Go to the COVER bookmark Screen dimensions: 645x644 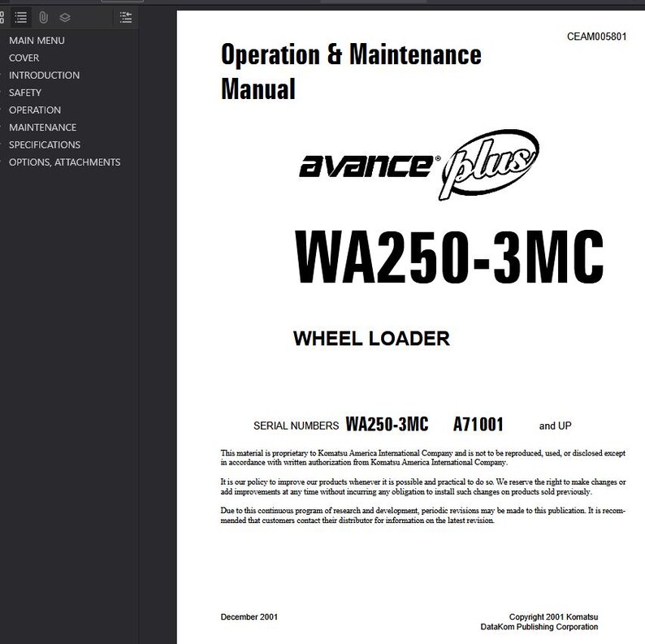24,58
